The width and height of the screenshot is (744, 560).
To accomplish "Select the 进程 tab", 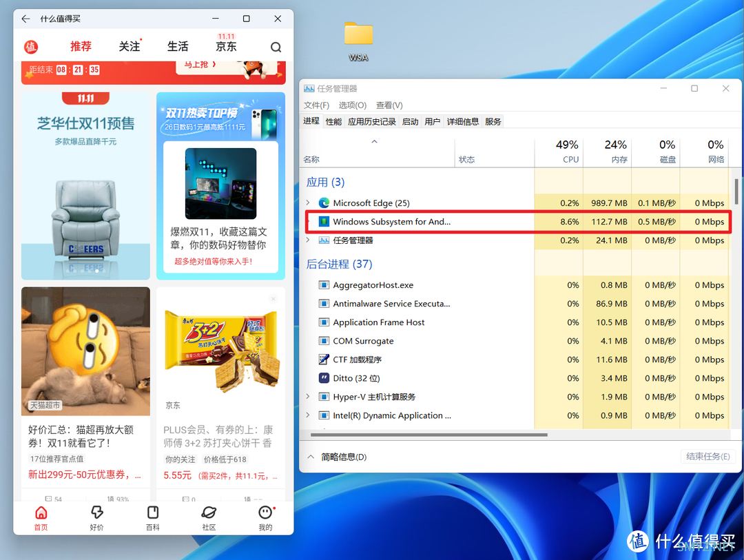I will pos(311,121).
